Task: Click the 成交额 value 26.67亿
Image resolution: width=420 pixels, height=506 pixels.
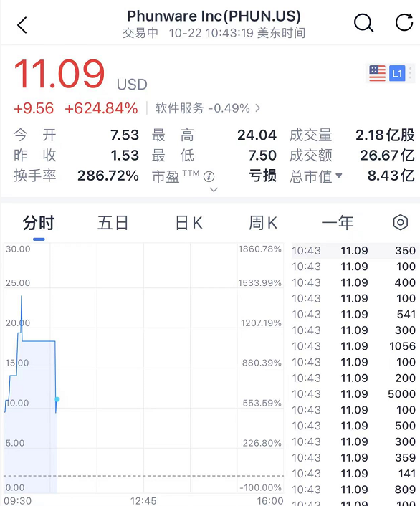Action: 388,156
